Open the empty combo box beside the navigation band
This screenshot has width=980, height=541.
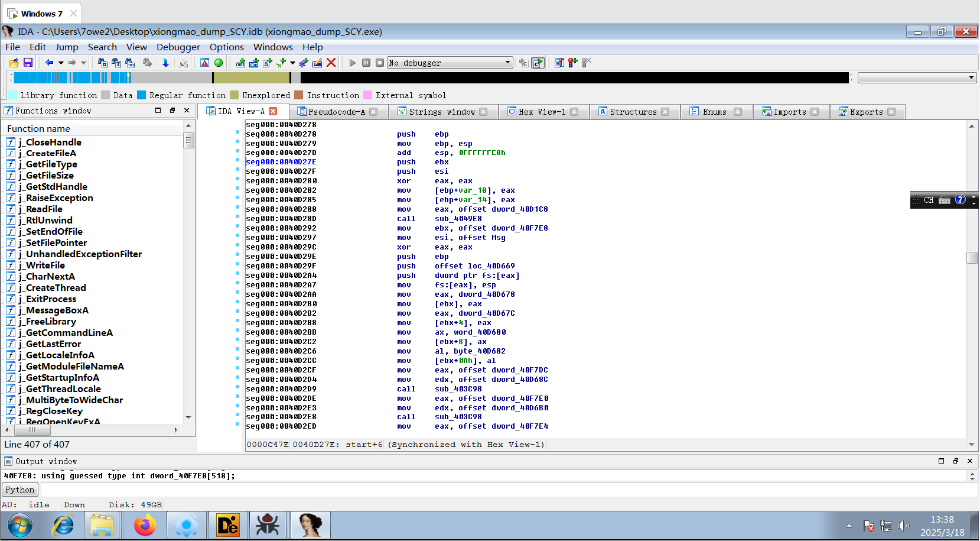[x=916, y=77]
